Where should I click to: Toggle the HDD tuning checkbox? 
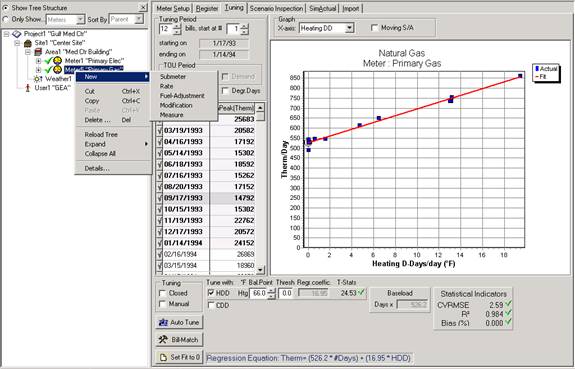click(x=211, y=293)
